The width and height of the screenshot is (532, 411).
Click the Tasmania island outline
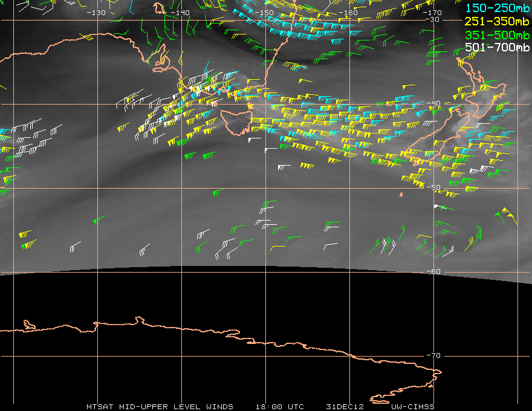(x=236, y=121)
